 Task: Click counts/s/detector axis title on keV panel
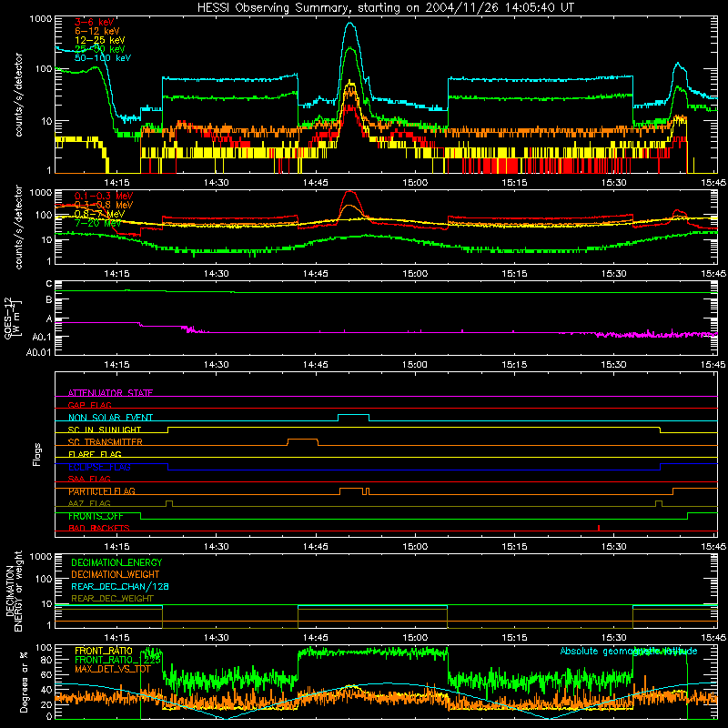18,95
